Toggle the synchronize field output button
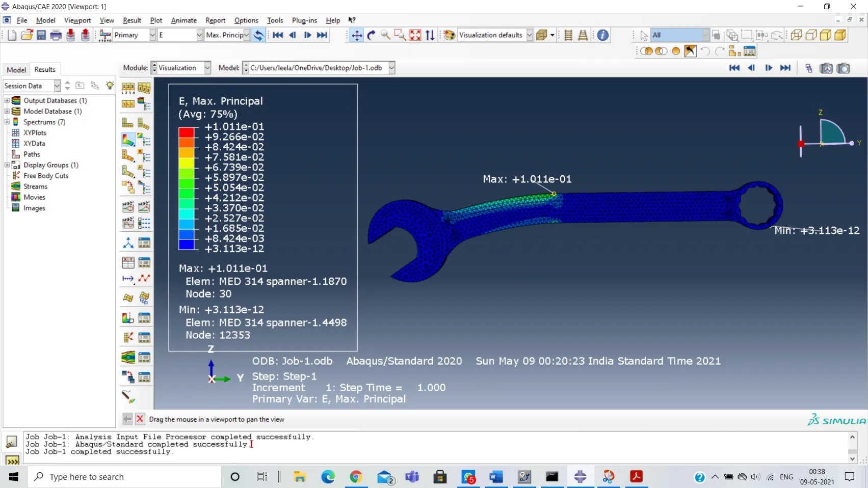Image resolution: width=868 pixels, height=488 pixels. tap(258, 35)
